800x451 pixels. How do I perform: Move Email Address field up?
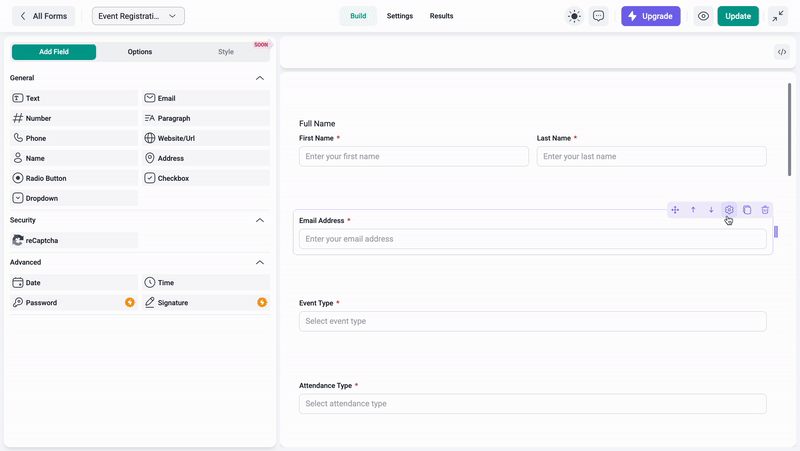[x=693, y=210]
